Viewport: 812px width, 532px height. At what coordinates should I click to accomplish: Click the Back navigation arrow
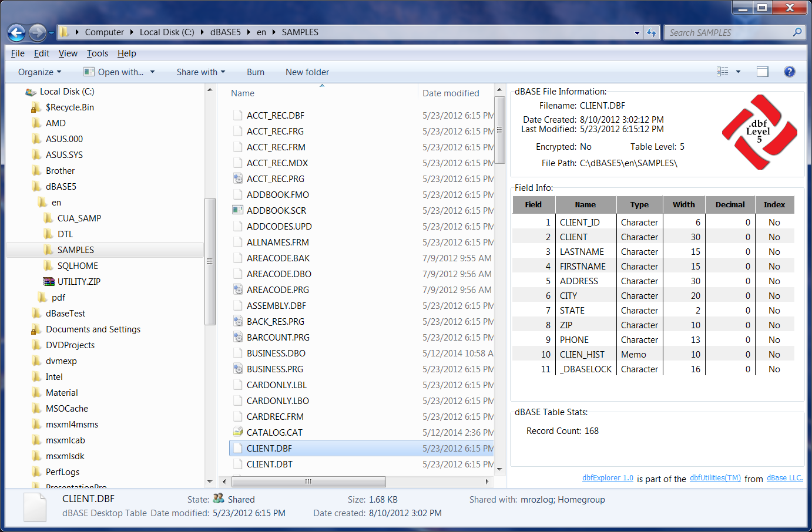[x=16, y=33]
